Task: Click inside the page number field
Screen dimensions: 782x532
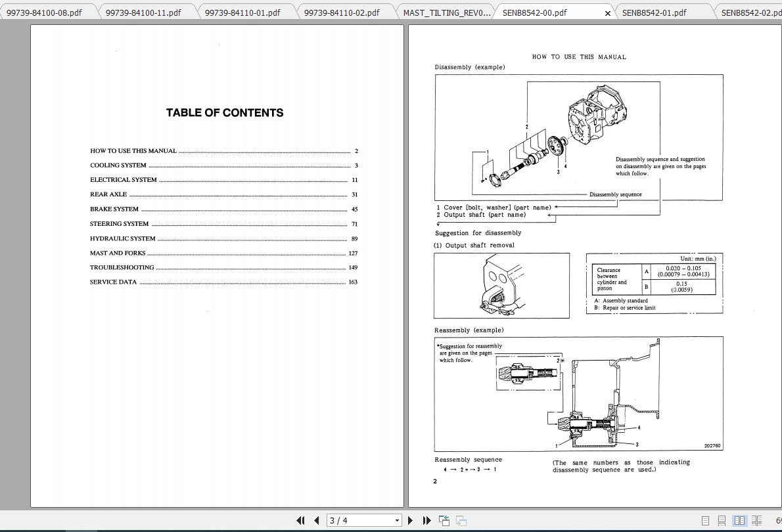Action: (355, 520)
